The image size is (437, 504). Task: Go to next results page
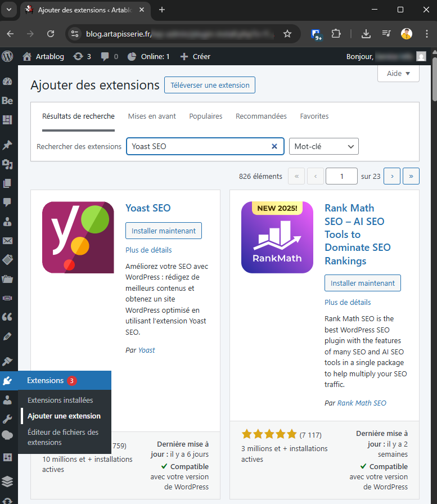pyautogui.click(x=392, y=176)
